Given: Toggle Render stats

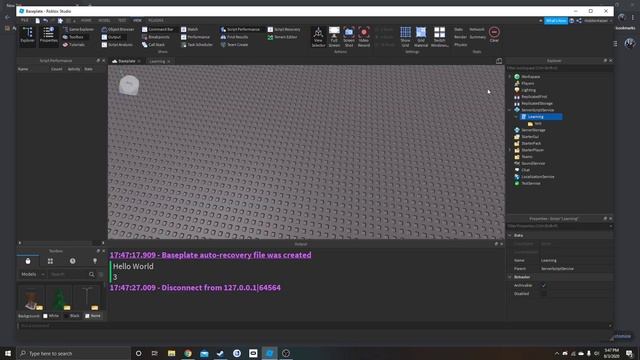Looking at the screenshot, I should tap(460, 37).
